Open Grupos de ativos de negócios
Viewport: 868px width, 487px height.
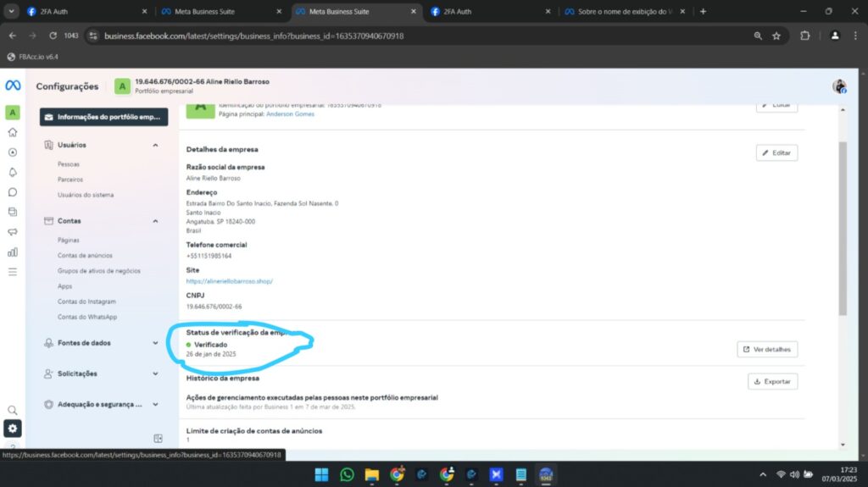click(x=99, y=271)
